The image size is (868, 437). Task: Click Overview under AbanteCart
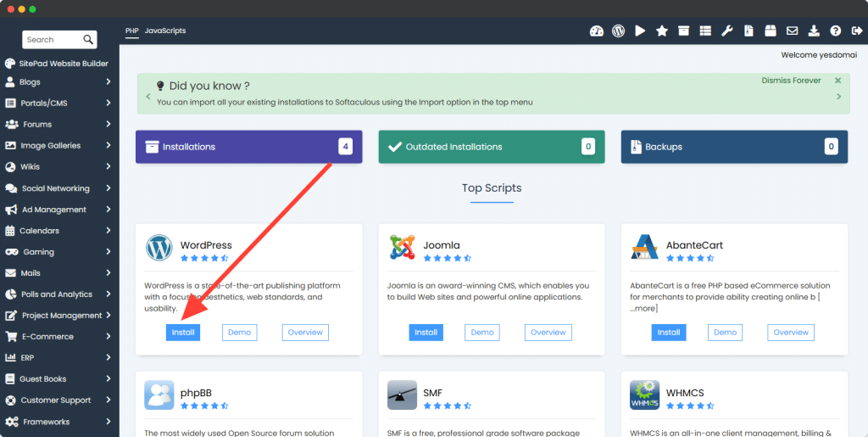click(x=791, y=333)
